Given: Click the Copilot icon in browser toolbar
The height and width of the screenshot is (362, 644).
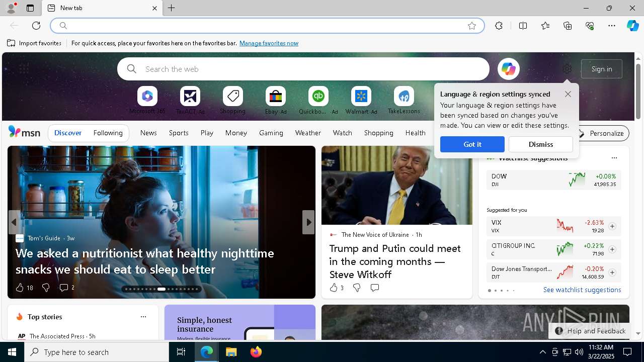Looking at the screenshot, I should (632, 26).
